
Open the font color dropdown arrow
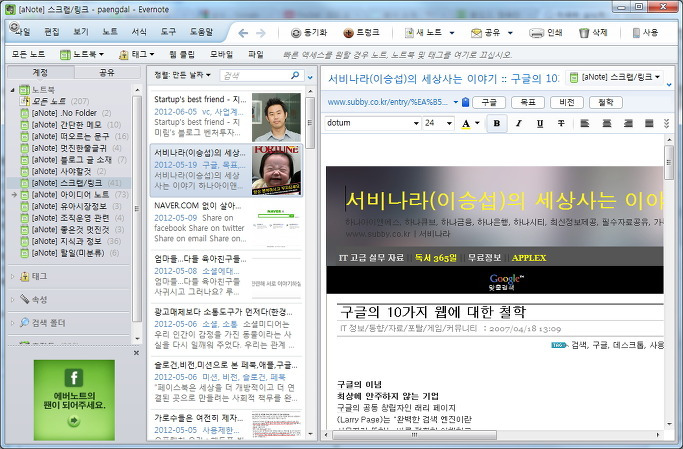pos(477,123)
